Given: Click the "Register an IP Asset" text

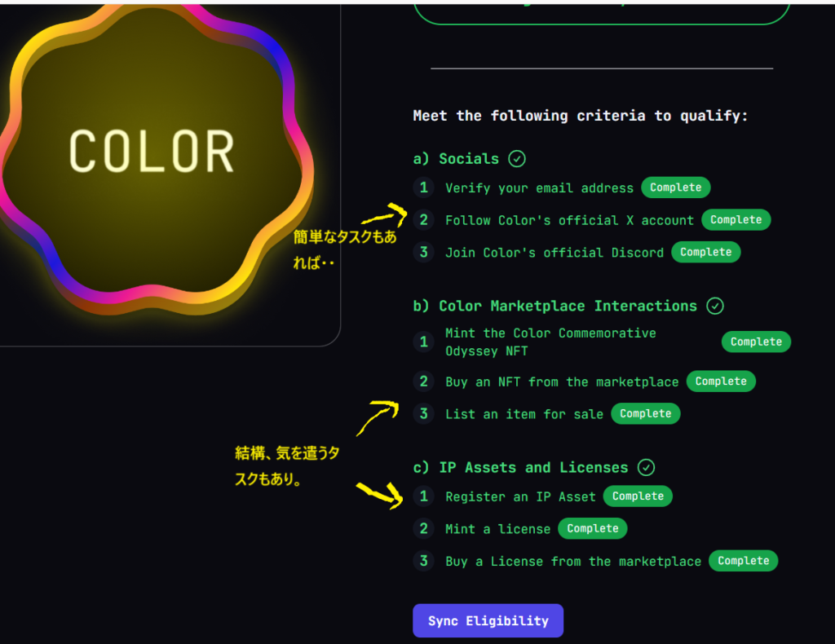Looking at the screenshot, I should click(x=520, y=497).
